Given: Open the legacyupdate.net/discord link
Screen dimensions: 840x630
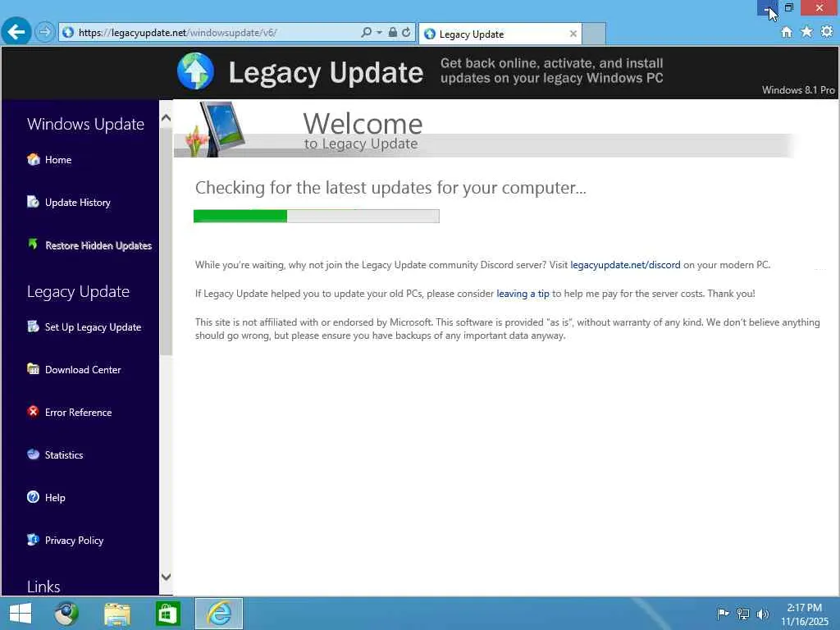Looking at the screenshot, I should tap(625, 265).
